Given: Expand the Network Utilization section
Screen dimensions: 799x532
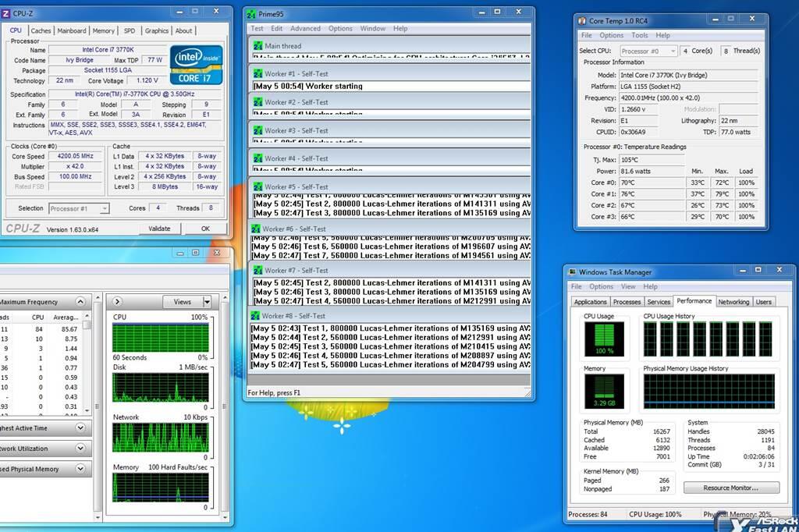Looking at the screenshot, I should [80, 449].
